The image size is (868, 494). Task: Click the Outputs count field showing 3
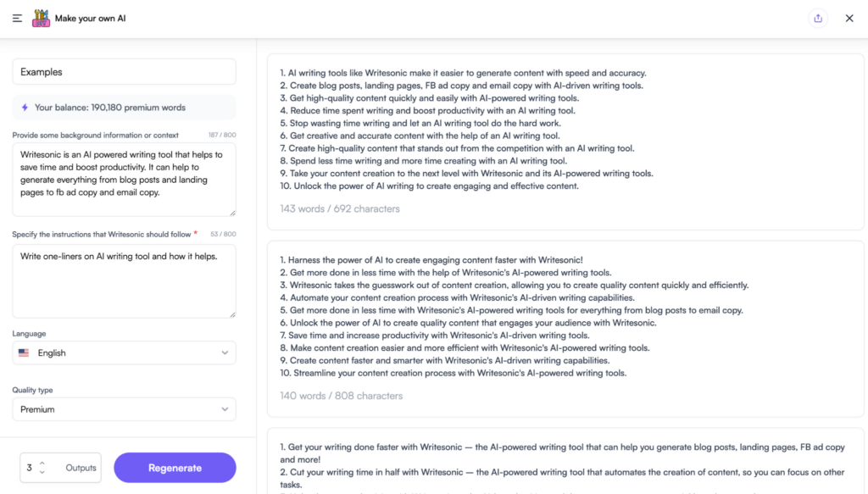click(27, 467)
